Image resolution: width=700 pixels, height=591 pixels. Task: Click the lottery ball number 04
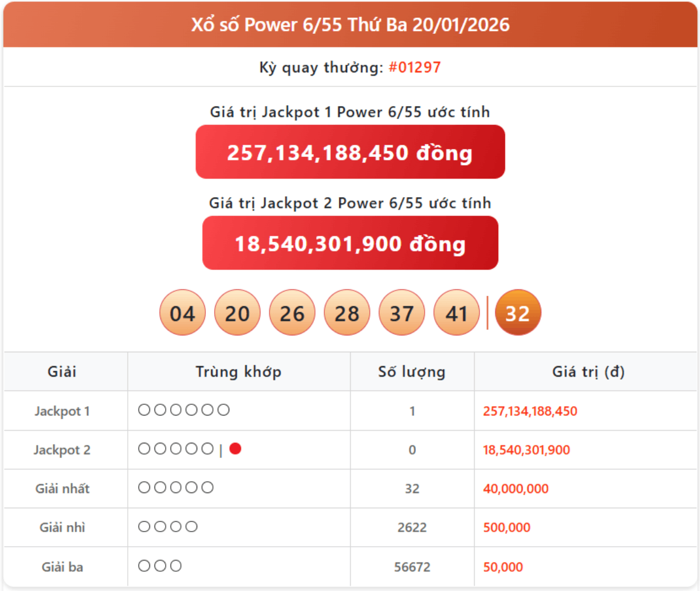pos(183,313)
